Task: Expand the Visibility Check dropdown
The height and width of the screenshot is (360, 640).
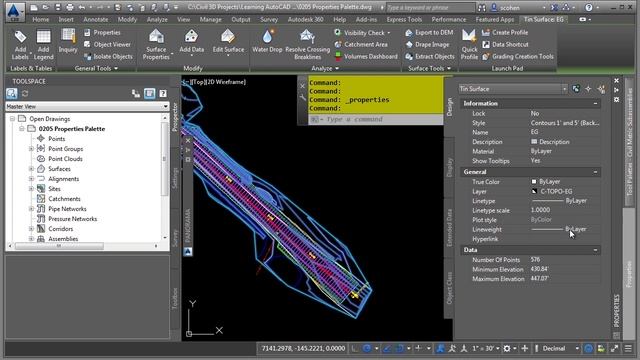Action: (389, 33)
